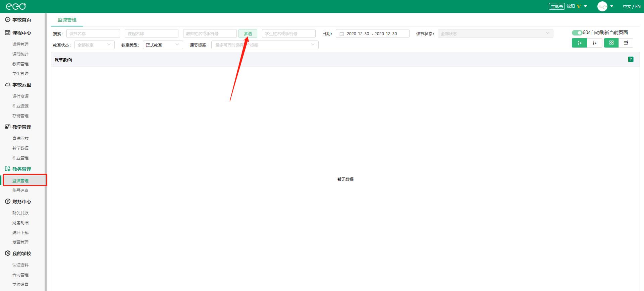Expand the 教室状态 dropdown

coord(94,45)
